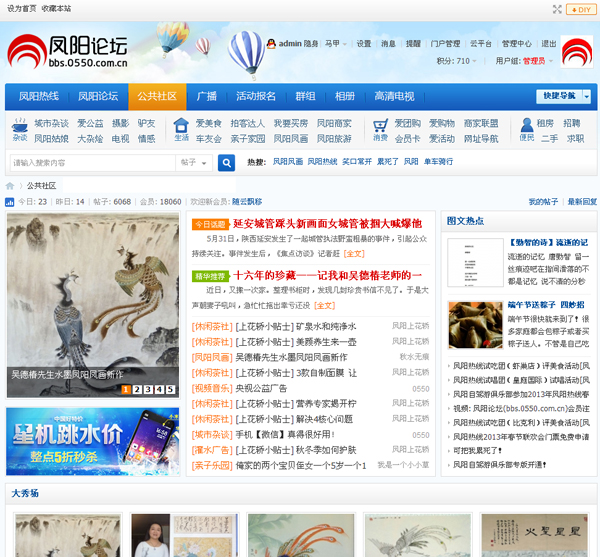This screenshot has width=600, height=557.
Task: Open the 消息 link
Action: [x=388, y=44]
